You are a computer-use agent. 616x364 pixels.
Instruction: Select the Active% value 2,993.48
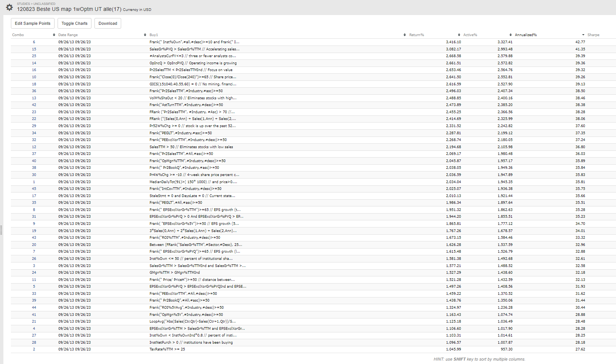click(505, 49)
